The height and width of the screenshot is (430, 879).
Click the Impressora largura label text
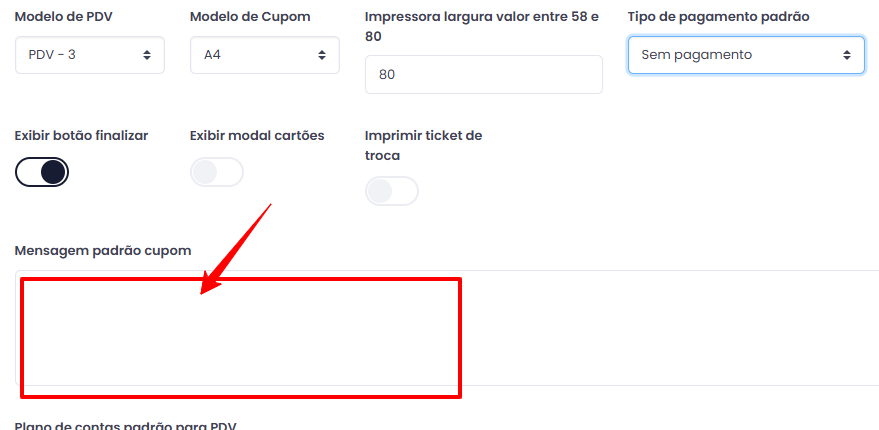[482, 26]
